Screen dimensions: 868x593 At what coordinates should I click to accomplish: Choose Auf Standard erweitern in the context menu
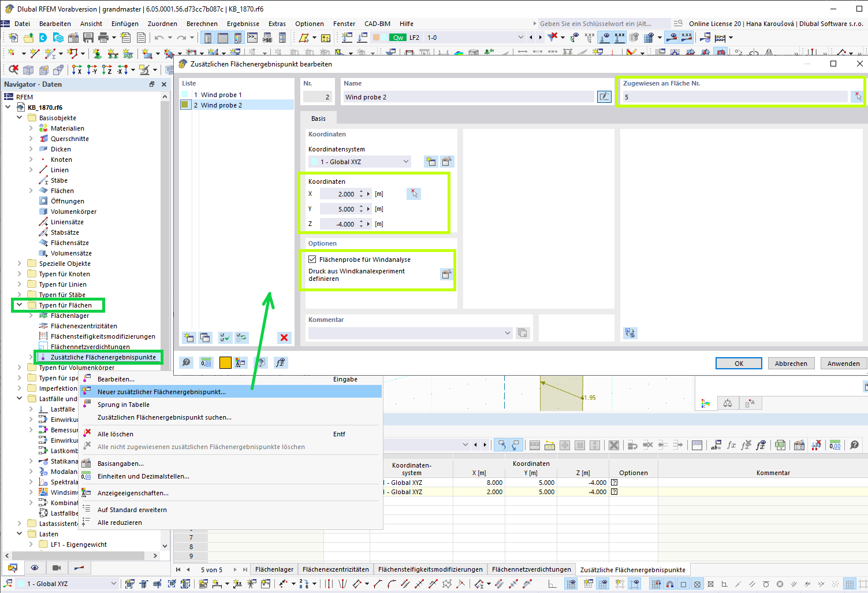point(231,510)
